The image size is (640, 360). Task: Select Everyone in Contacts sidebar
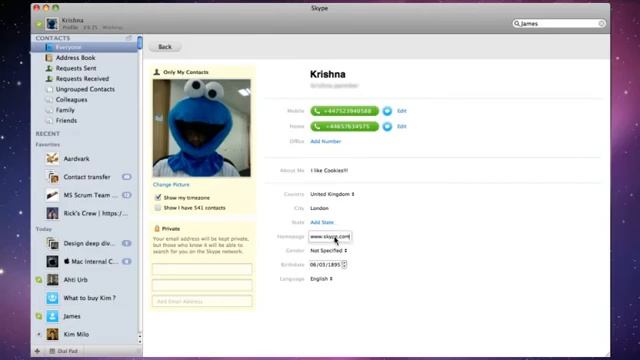(x=84, y=47)
